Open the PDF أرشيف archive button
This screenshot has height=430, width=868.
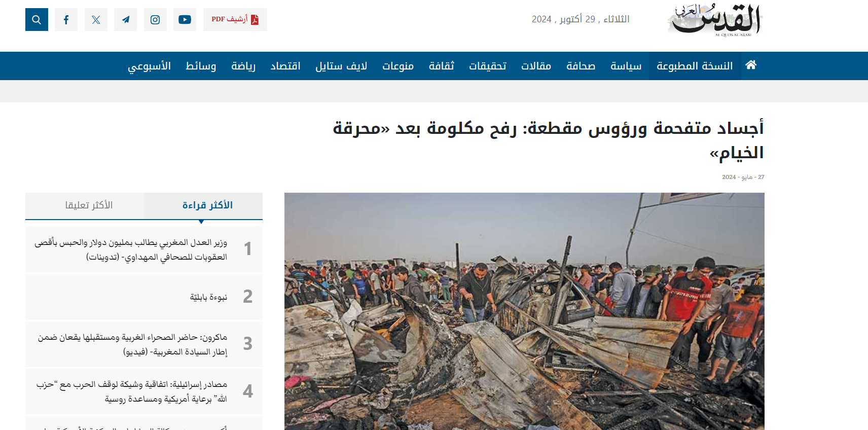235,19
